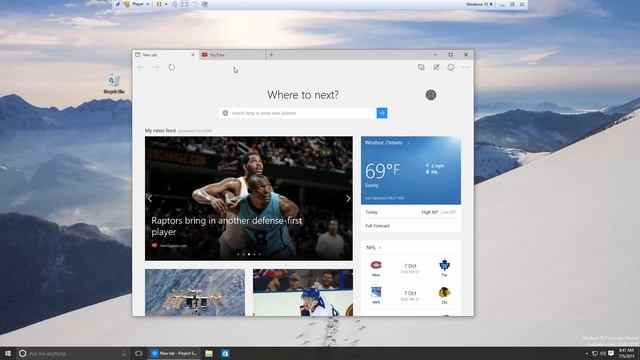640x360 pixels.
Task: Open the space station news thumbnail
Action: coord(195,292)
